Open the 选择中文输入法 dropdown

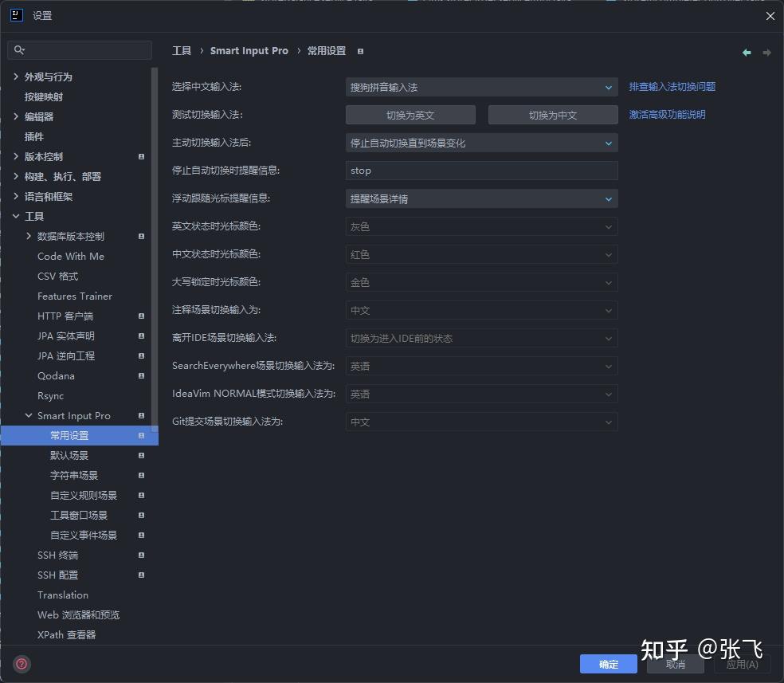(481, 86)
